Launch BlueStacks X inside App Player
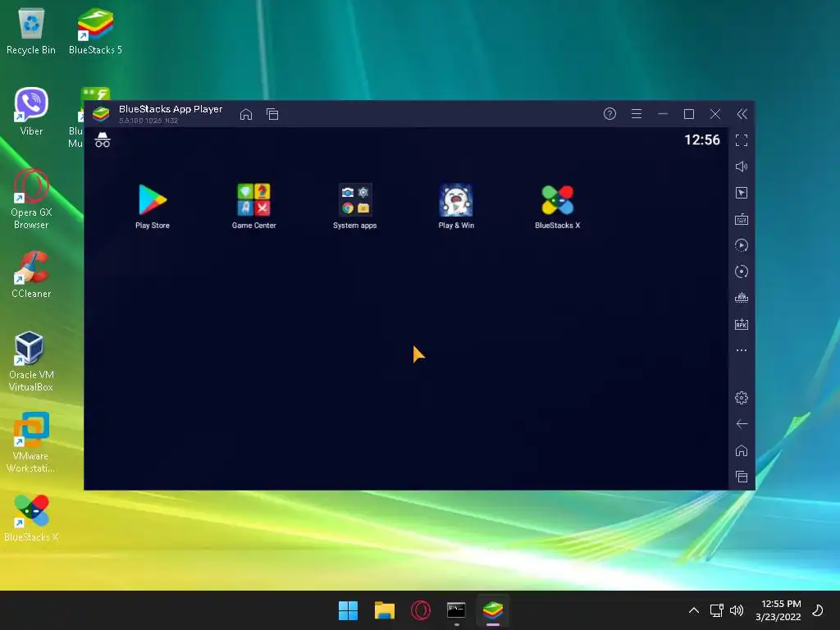Viewport: 840px width, 630px height. pyautogui.click(x=557, y=206)
